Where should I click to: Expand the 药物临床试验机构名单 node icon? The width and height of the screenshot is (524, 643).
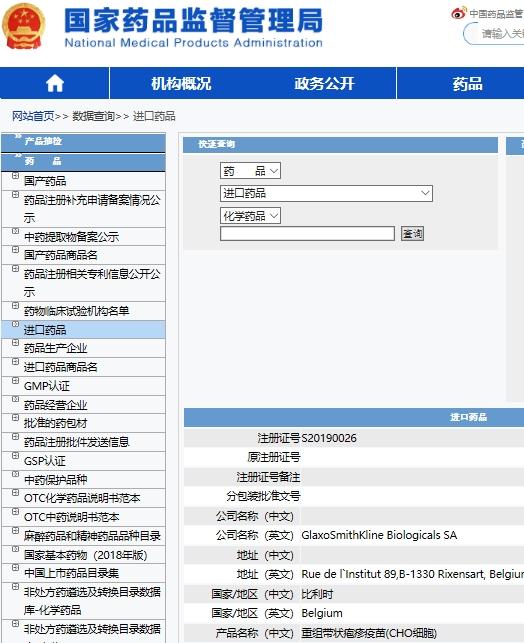(x=15, y=306)
